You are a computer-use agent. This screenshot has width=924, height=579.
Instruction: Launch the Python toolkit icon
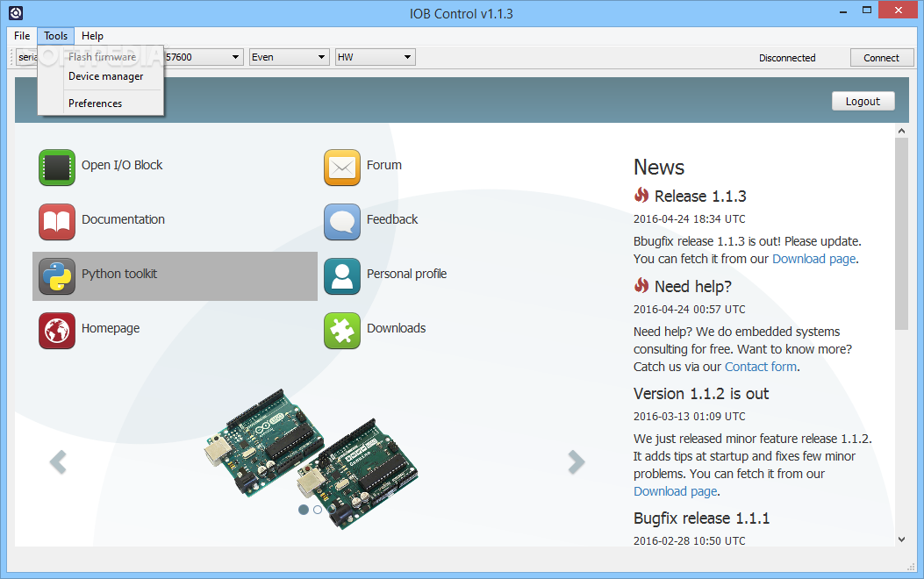pos(57,276)
